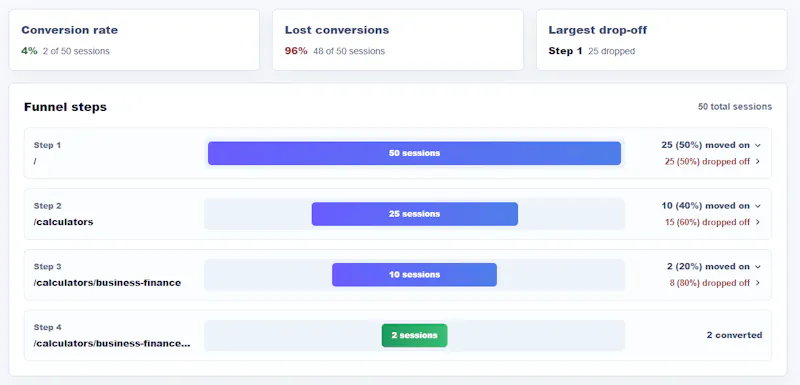Image resolution: width=800 pixels, height=385 pixels.
Task: Expand Step 2 moved on chevron
Action: tap(758, 206)
